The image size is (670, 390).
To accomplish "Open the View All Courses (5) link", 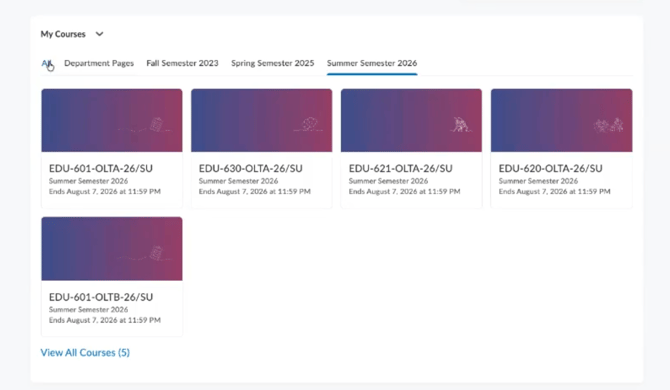I will [85, 352].
